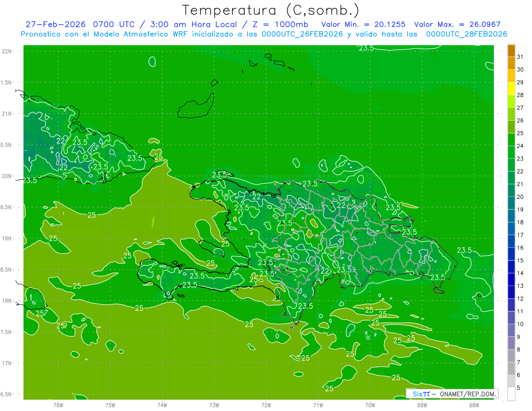
Task: Click the 68W longitude axis label
Action: pos(474,405)
